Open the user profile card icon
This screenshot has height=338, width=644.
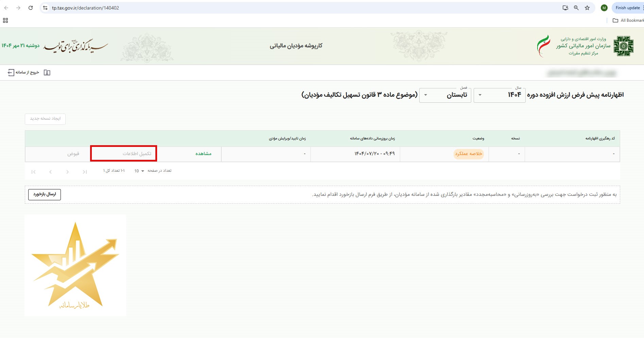[x=47, y=72]
